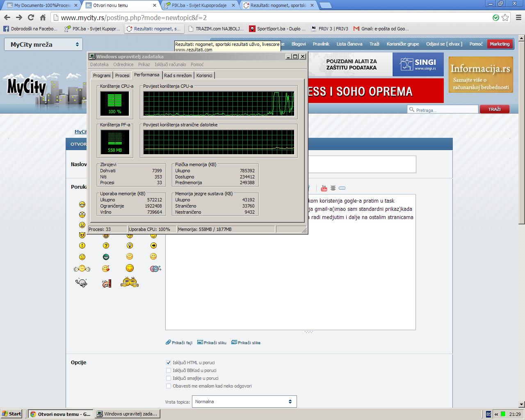Viewport: 525px width, 420px height.
Task: Open the Gmail bookmark
Action: pyautogui.click(x=381, y=29)
